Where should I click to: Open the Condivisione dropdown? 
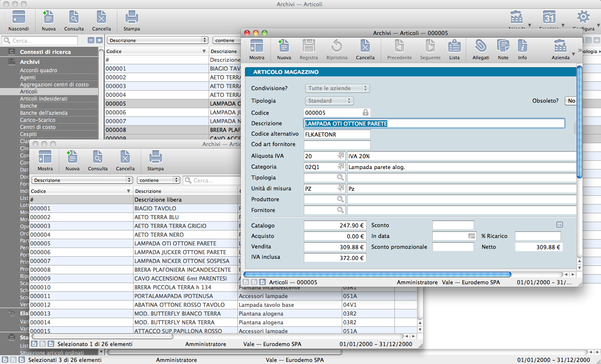[x=337, y=88]
